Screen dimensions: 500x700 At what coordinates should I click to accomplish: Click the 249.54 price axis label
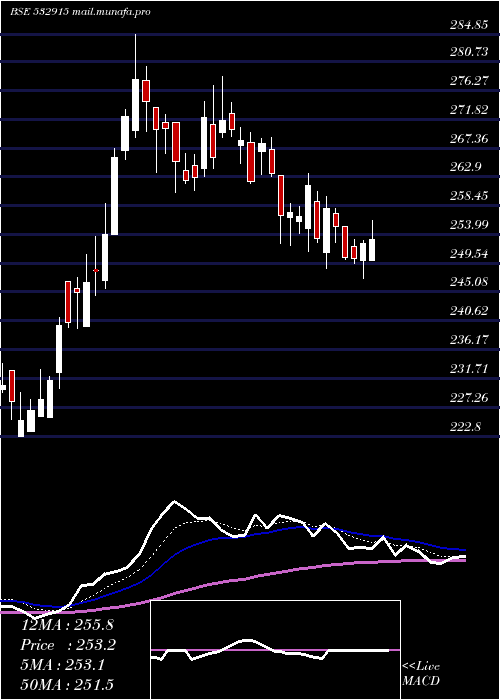[x=469, y=254]
